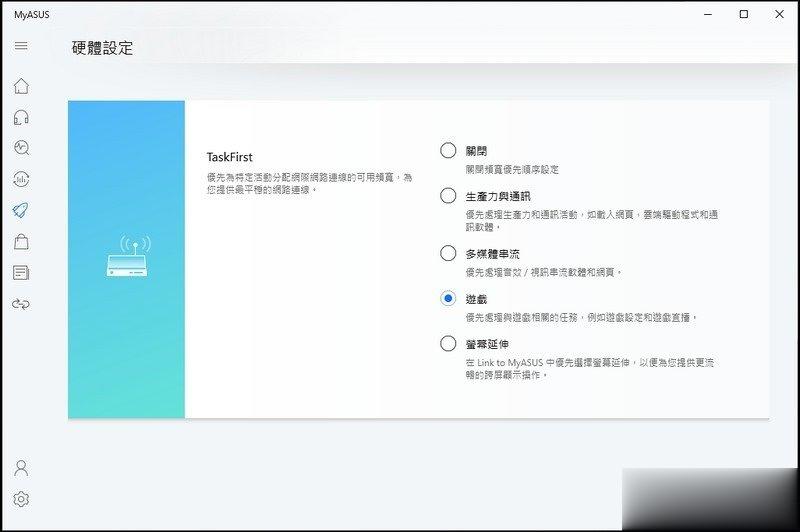
Task: Open Link to MyASUS icon
Action: pyautogui.click(x=21, y=304)
